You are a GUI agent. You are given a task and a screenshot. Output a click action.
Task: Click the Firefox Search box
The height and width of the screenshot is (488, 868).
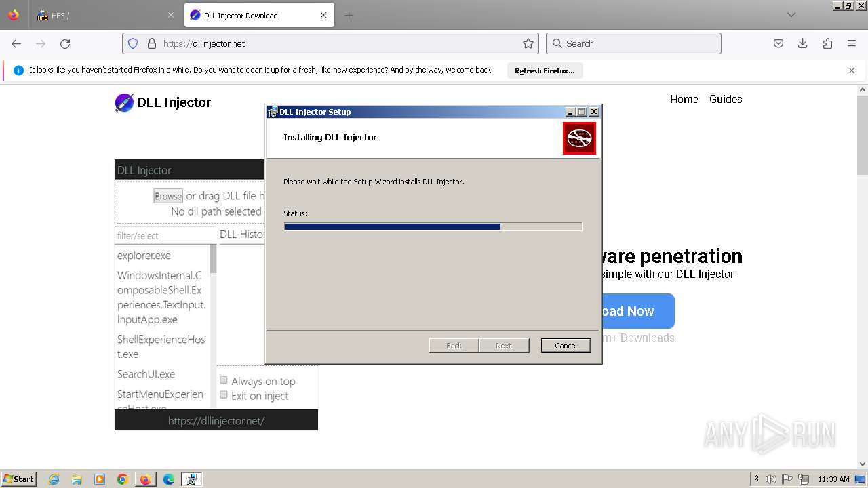click(x=633, y=43)
